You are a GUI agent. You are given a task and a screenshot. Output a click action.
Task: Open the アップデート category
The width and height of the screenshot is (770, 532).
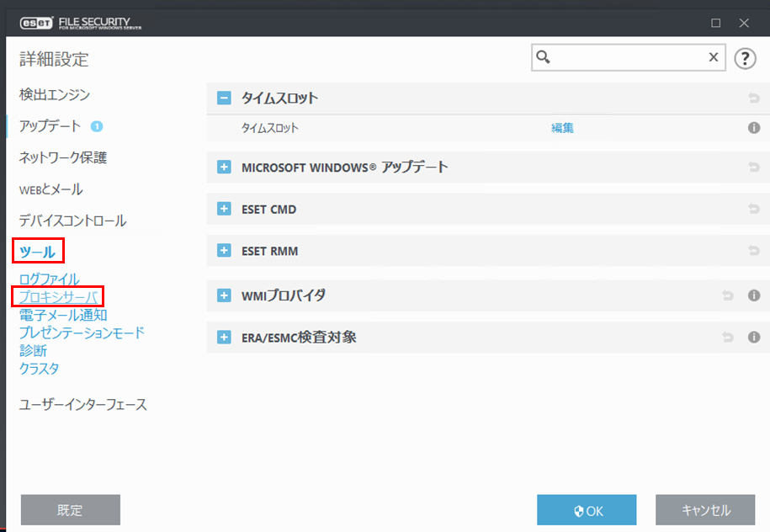coord(50,126)
